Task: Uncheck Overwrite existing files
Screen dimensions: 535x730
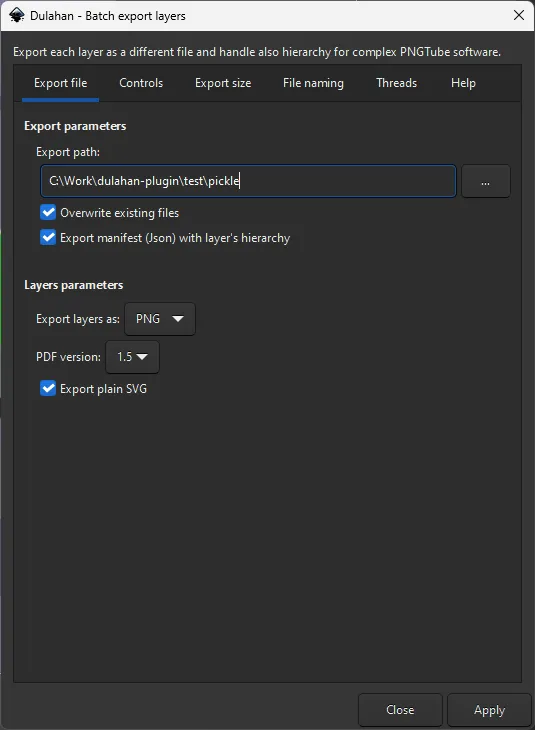Action: click(x=48, y=212)
